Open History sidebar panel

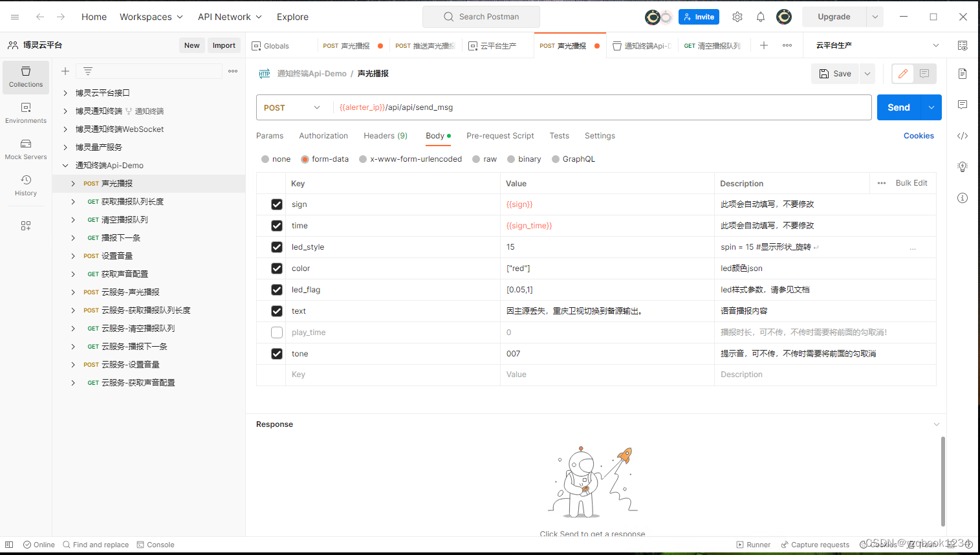pyautogui.click(x=26, y=185)
